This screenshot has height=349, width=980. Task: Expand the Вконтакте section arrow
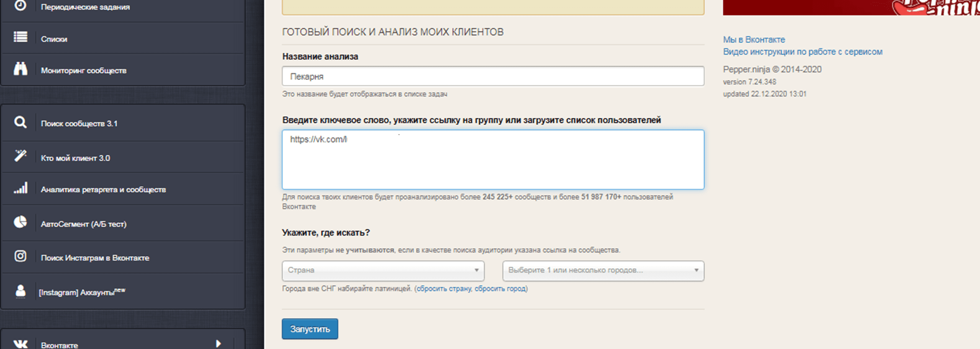pyautogui.click(x=218, y=344)
